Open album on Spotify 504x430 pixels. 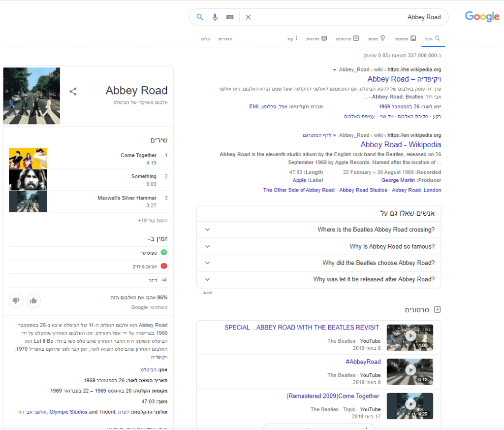pos(89,253)
